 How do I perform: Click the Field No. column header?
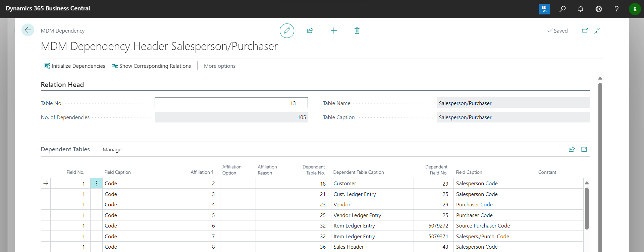[75, 172]
